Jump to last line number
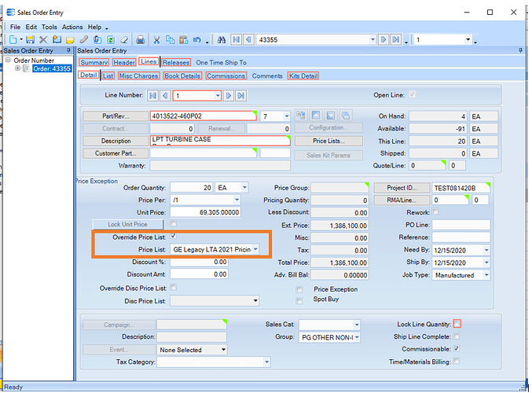The height and width of the screenshot is (393, 532). coord(241,96)
